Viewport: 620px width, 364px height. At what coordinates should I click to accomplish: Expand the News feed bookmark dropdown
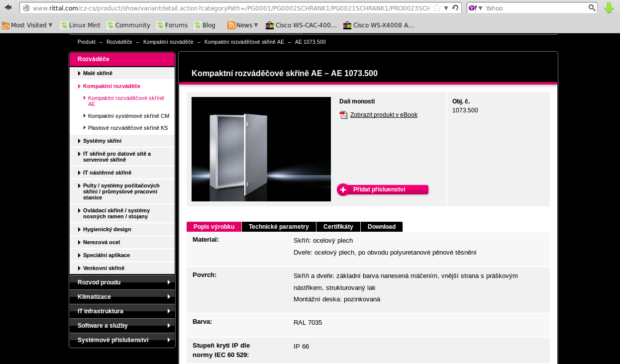(243, 25)
